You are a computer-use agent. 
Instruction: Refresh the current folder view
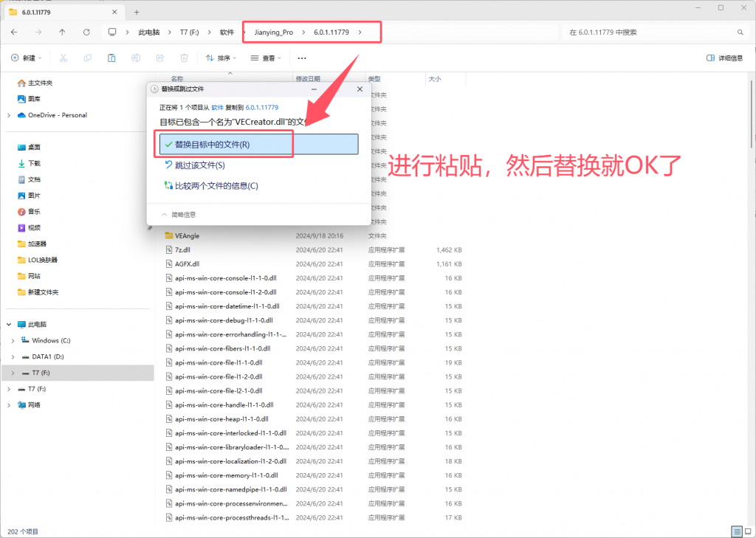86,32
